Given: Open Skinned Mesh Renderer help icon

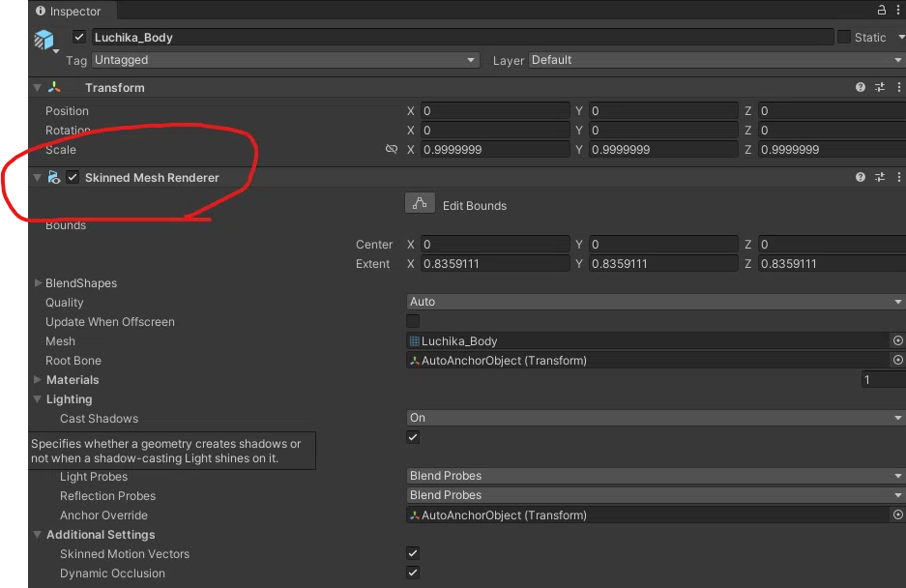Looking at the screenshot, I should (x=861, y=177).
